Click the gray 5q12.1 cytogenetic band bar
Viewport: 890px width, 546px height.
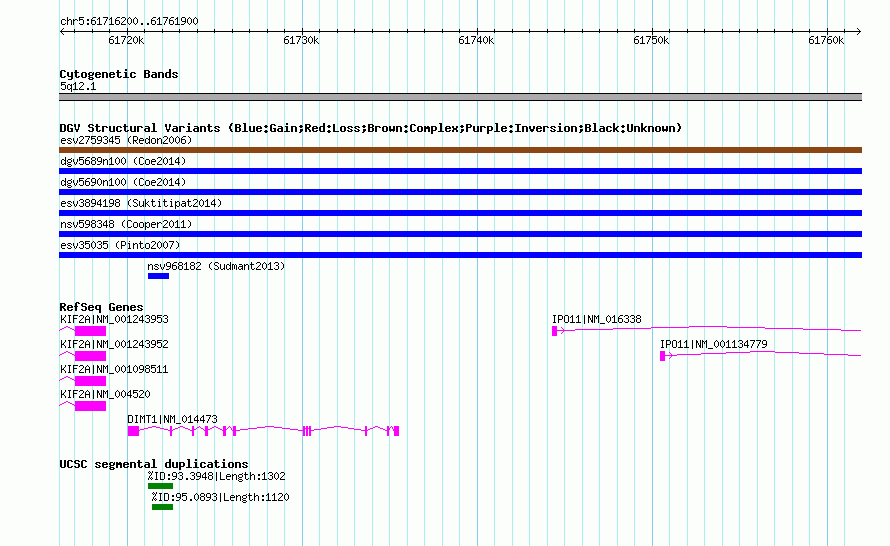[x=460, y=97]
